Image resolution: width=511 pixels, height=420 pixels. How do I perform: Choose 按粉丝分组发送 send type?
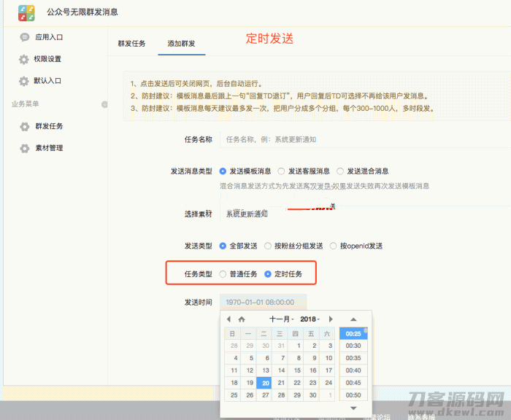coord(269,246)
